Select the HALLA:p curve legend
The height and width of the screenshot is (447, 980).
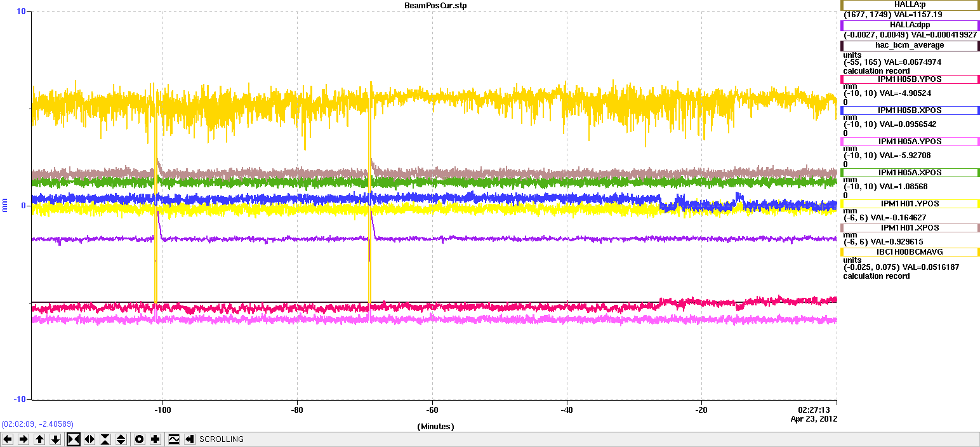910,5
